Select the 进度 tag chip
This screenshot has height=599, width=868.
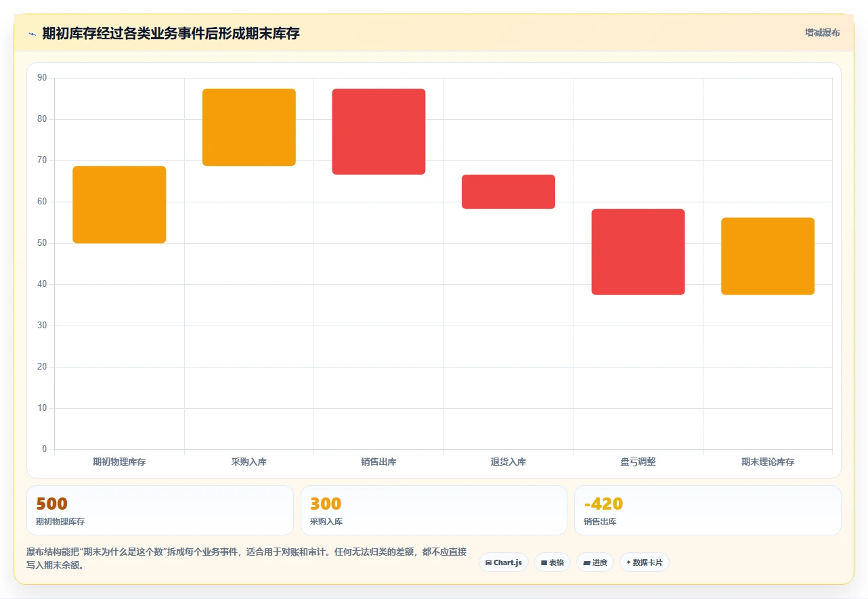[595, 562]
